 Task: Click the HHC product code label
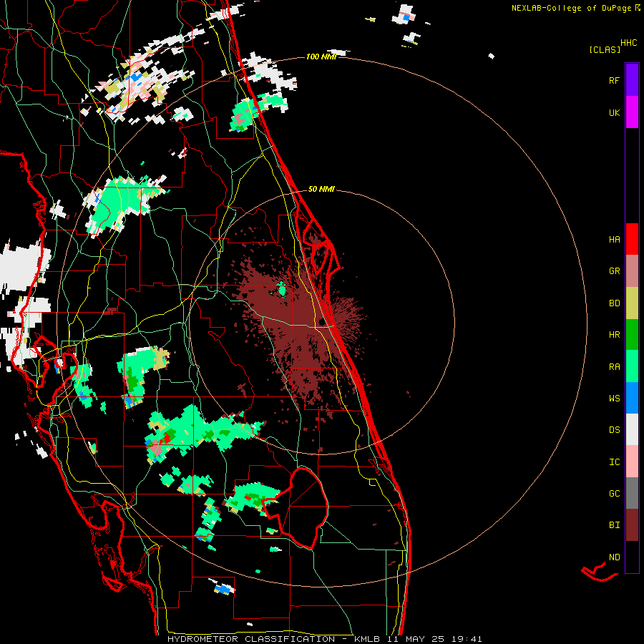coord(629,42)
